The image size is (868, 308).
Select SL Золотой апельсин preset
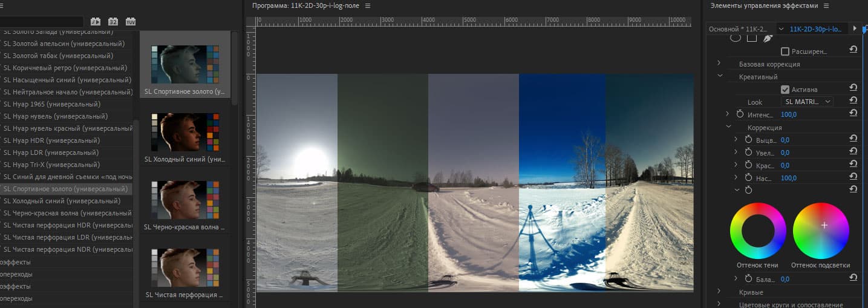pyautogui.click(x=64, y=44)
